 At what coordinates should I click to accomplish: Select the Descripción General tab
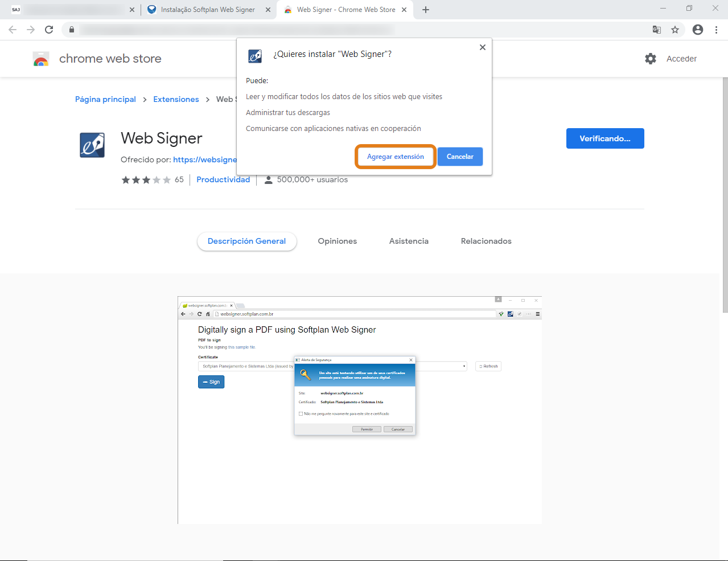click(x=246, y=241)
